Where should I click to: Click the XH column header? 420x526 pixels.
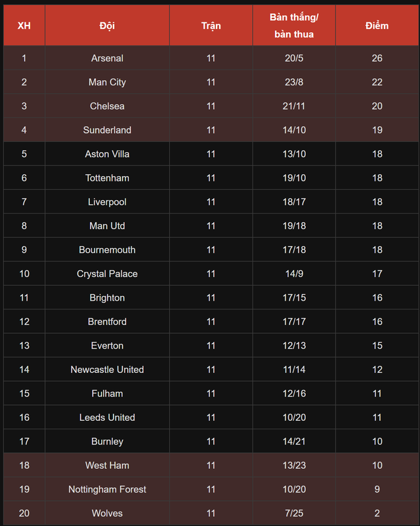tap(24, 26)
